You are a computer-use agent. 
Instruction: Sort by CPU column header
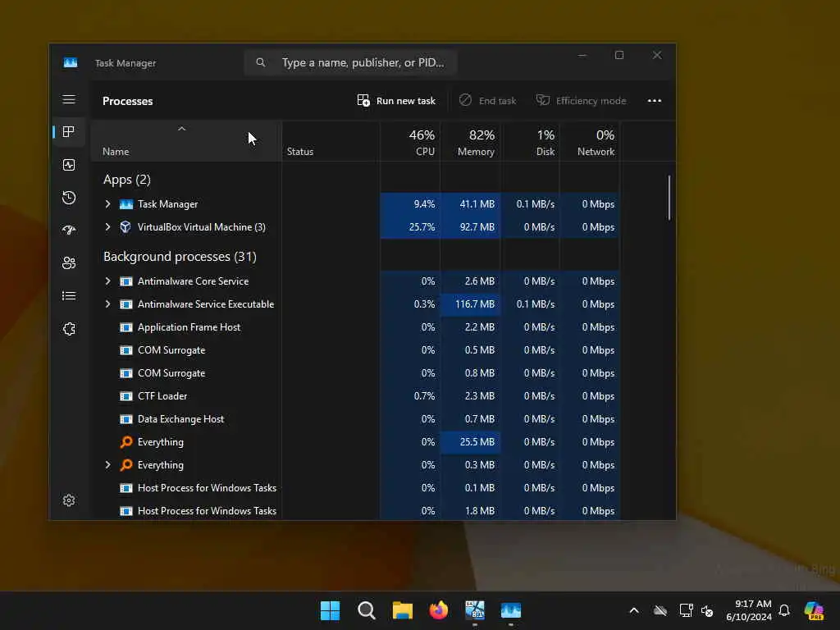[x=410, y=141]
